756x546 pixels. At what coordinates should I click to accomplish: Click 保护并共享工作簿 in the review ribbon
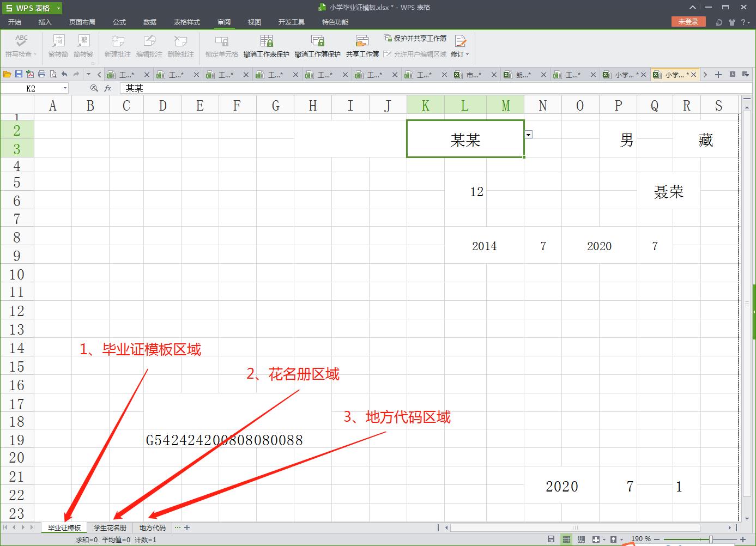(x=415, y=38)
